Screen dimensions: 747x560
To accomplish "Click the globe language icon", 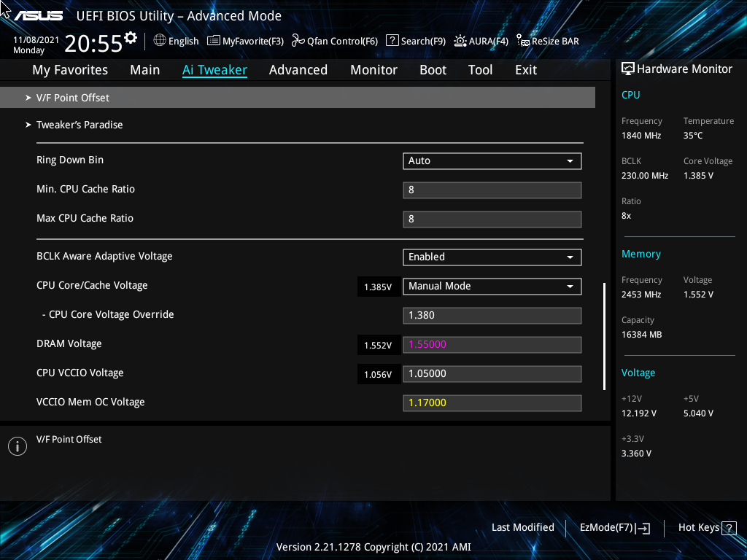I will (x=160, y=41).
